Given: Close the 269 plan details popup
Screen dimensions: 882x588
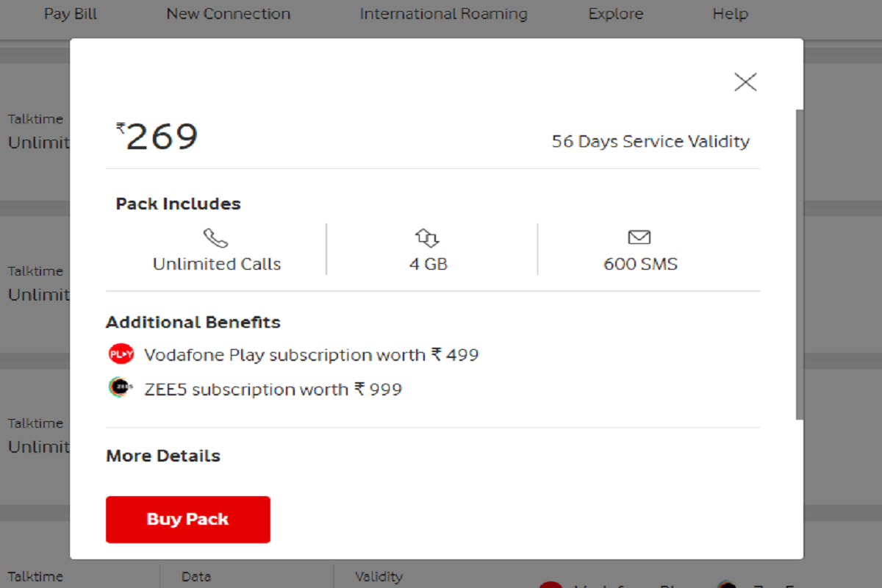Looking at the screenshot, I should click(745, 82).
